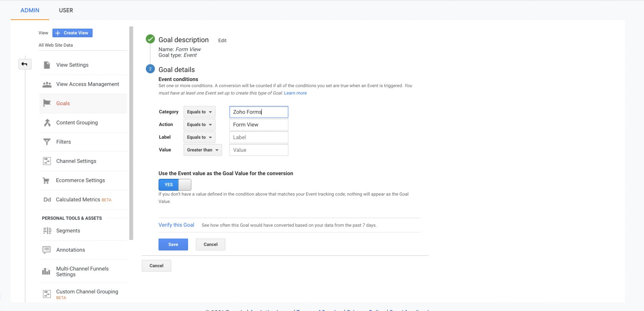The width and height of the screenshot is (644, 311).
Task: Click the Create View button
Action: pyautogui.click(x=72, y=33)
